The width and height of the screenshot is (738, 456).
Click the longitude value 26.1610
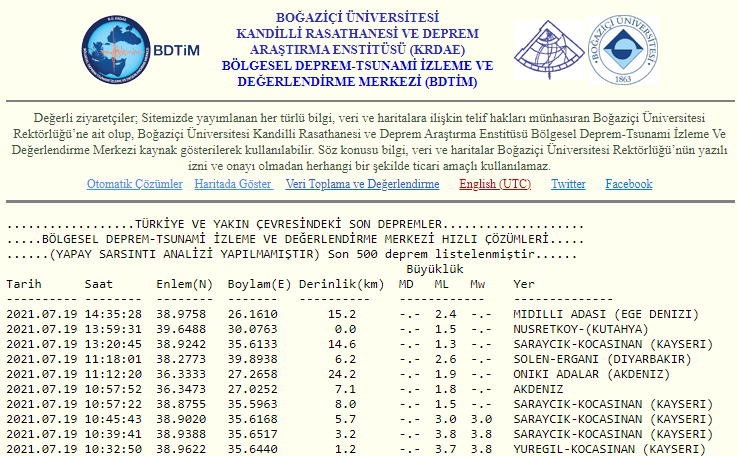click(253, 314)
